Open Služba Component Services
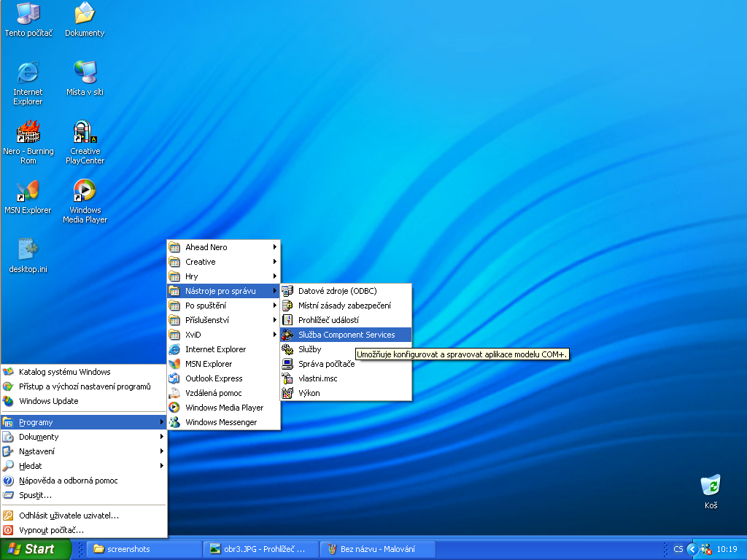 (x=346, y=335)
